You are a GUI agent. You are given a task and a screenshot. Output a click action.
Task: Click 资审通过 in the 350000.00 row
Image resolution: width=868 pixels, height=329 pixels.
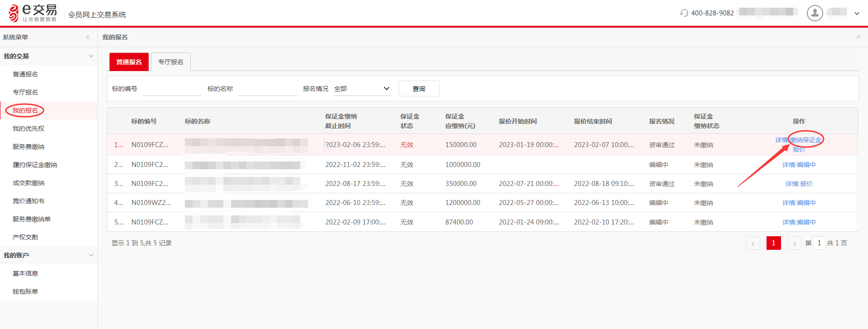[662, 184]
